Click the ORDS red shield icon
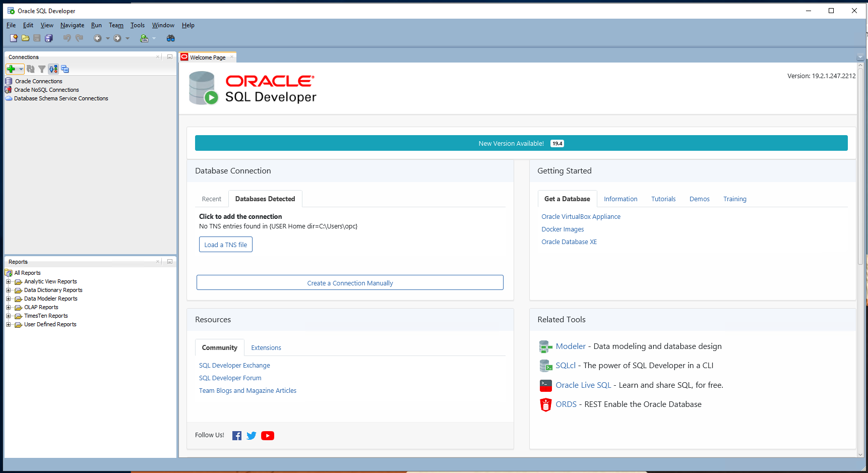The width and height of the screenshot is (868, 473). pos(546,405)
